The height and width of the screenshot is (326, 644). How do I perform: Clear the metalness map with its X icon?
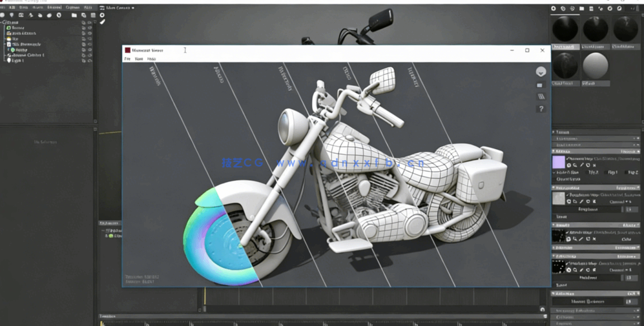[594, 270]
